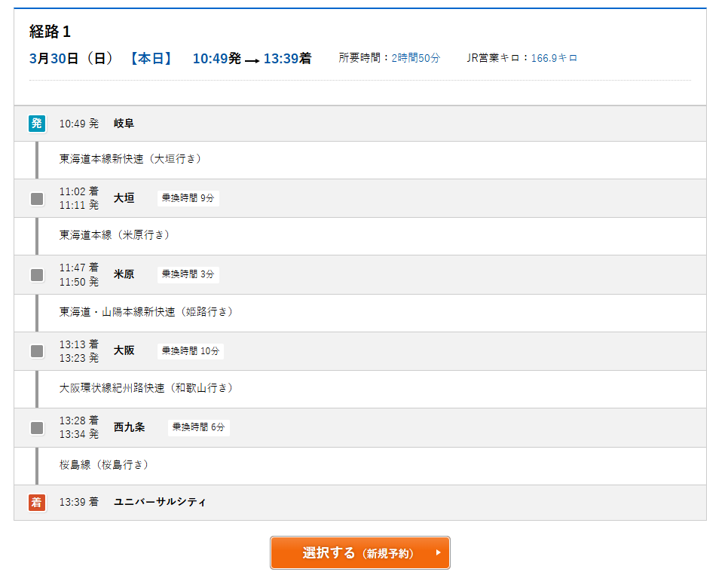Click the arrow on the 選択する button

point(438,552)
